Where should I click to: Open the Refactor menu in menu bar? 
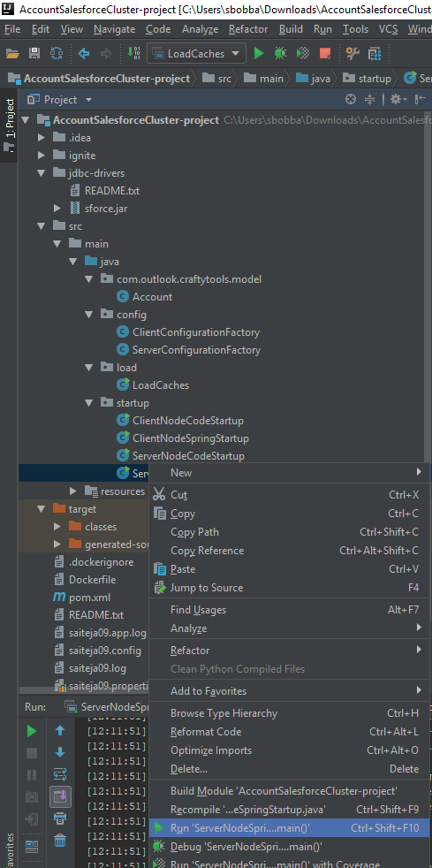[x=248, y=29]
